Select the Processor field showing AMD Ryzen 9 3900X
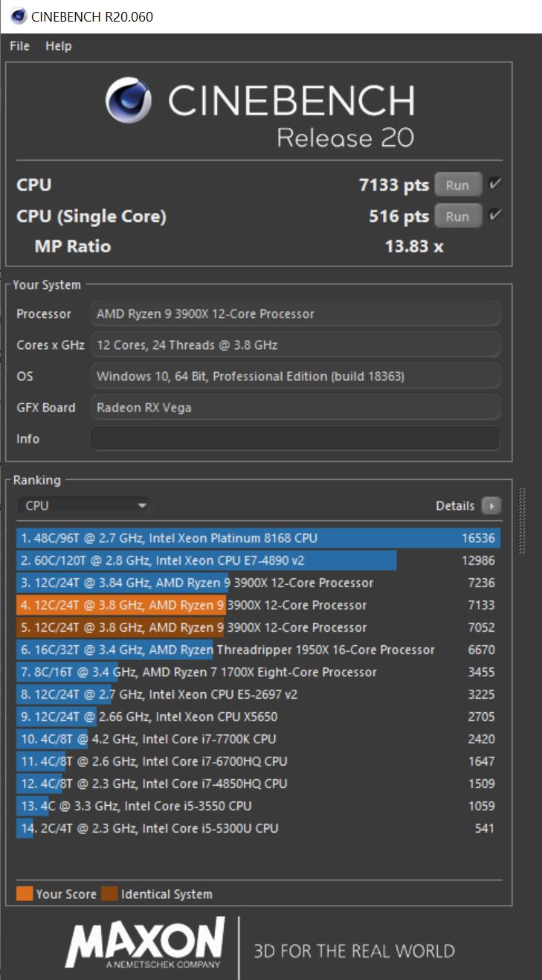 click(295, 314)
